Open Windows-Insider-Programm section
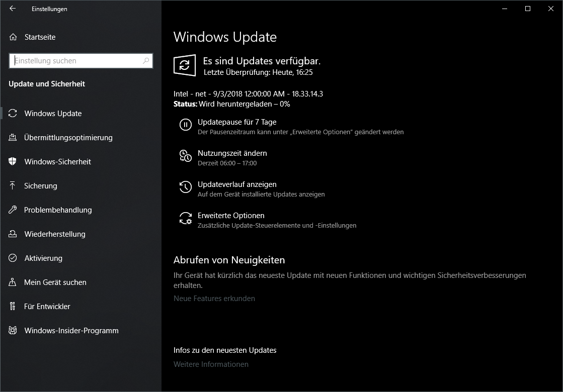This screenshot has width=563, height=392. click(71, 330)
